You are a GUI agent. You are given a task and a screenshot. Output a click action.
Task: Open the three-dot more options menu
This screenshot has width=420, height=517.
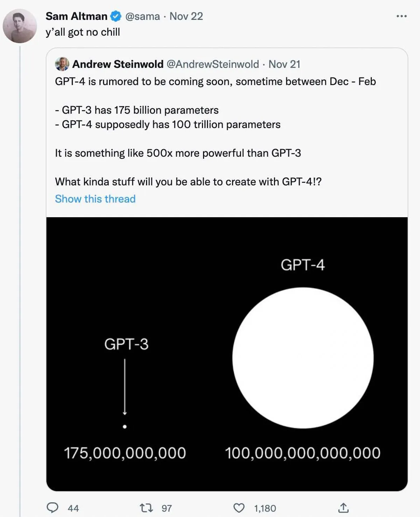tap(401, 16)
